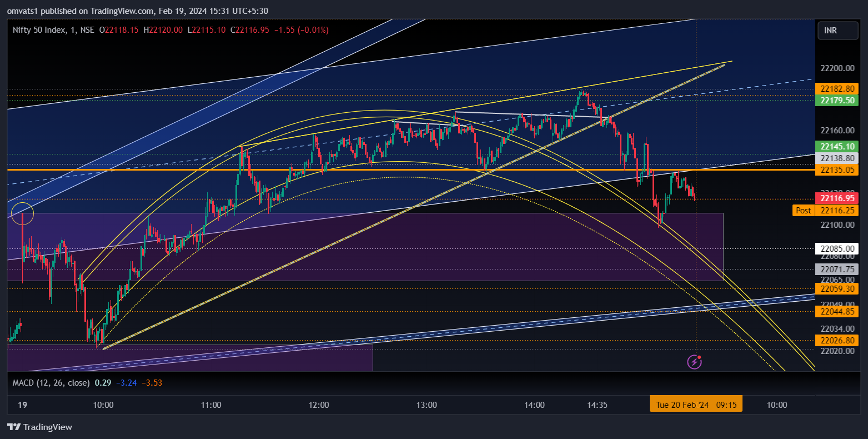Click the orange signal value −3.53
This screenshot has height=439, width=868.
pos(152,383)
